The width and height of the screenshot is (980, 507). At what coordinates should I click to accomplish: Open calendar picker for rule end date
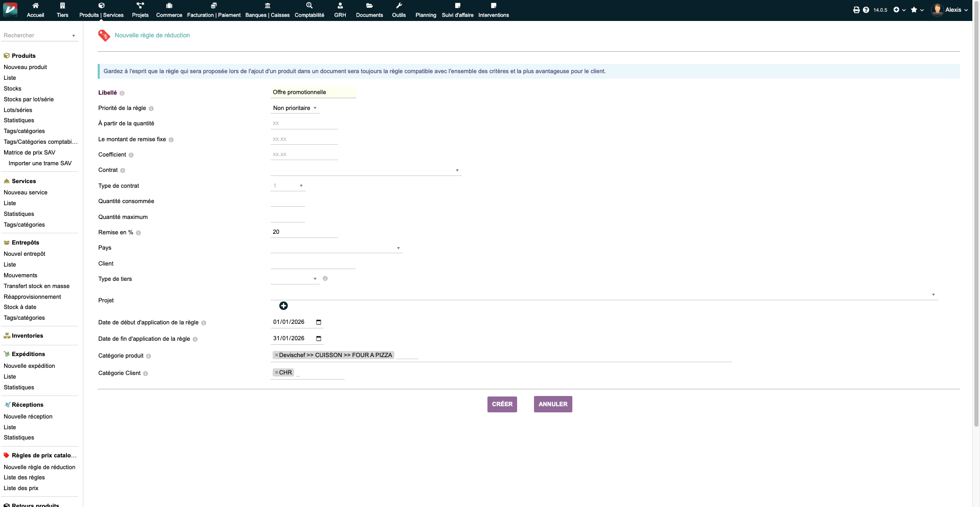319,339
